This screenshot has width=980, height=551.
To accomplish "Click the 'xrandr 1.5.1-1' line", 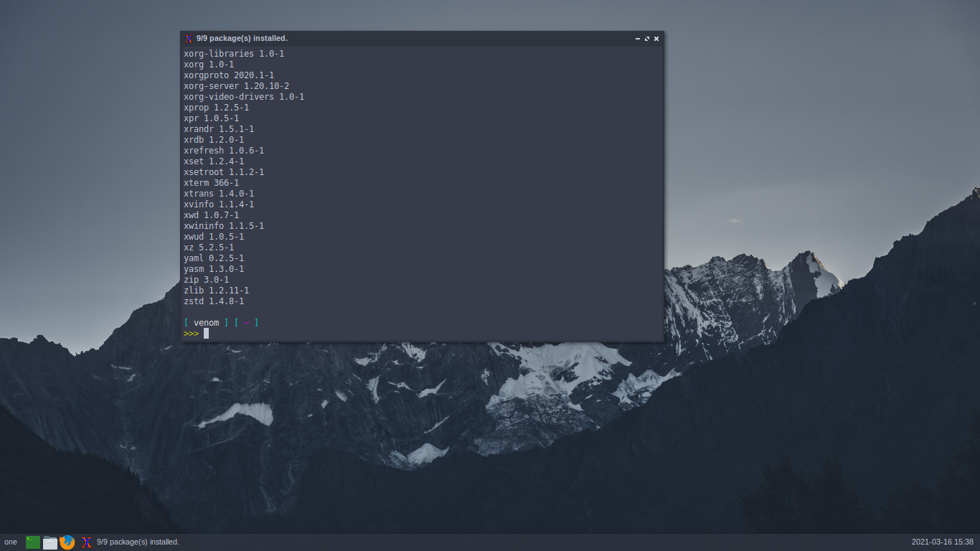I will click(219, 129).
